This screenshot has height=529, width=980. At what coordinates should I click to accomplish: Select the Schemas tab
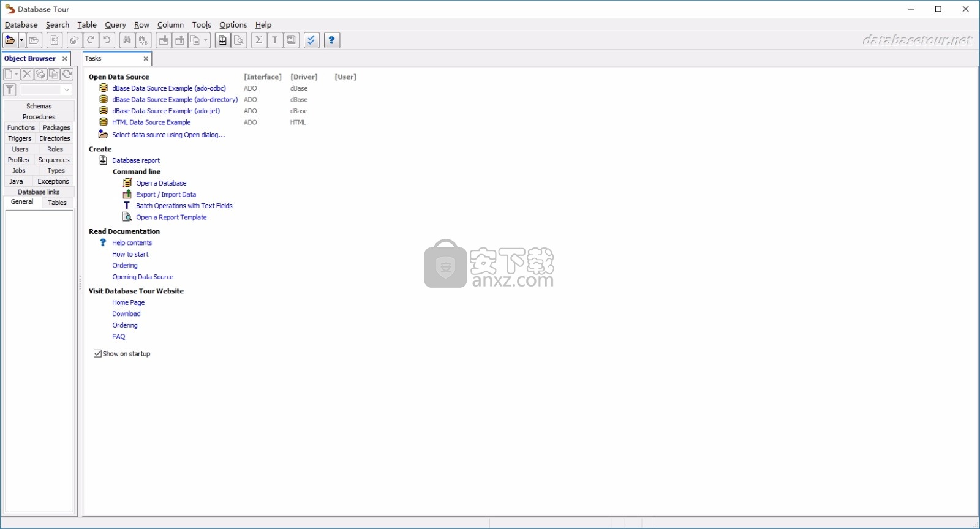(x=39, y=107)
